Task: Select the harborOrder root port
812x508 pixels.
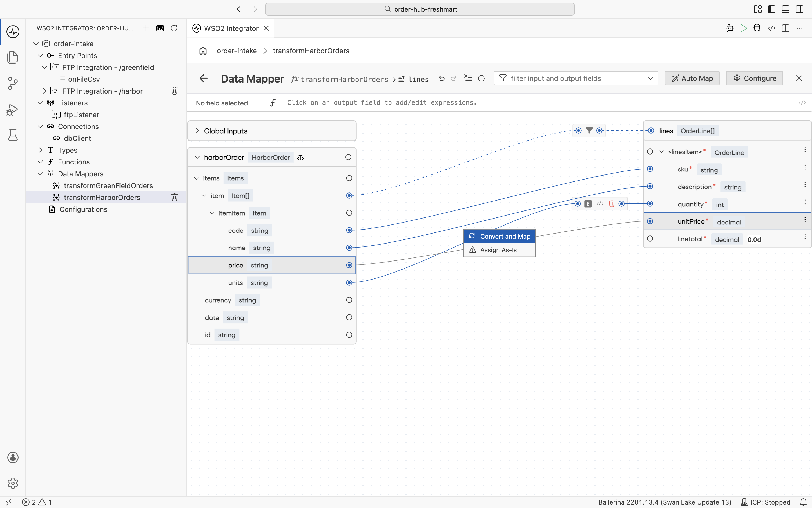Action: point(348,157)
